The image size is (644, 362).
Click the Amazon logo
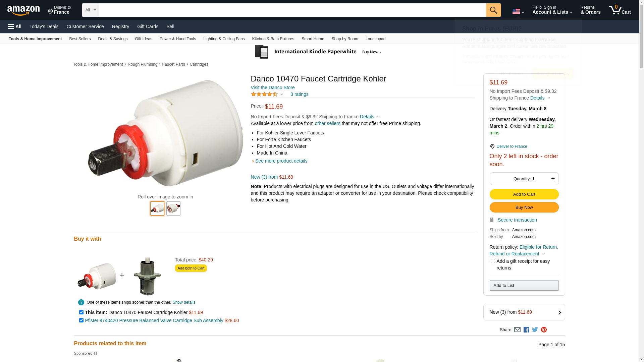coord(23,10)
